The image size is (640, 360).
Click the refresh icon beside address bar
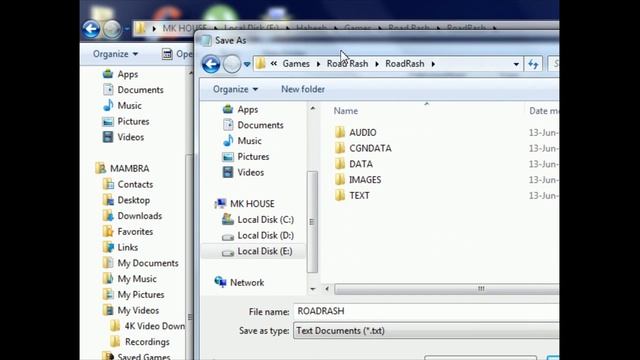pos(533,64)
